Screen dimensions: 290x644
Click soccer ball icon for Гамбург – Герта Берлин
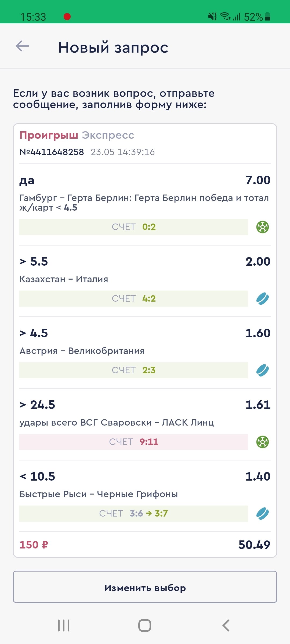tap(262, 227)
